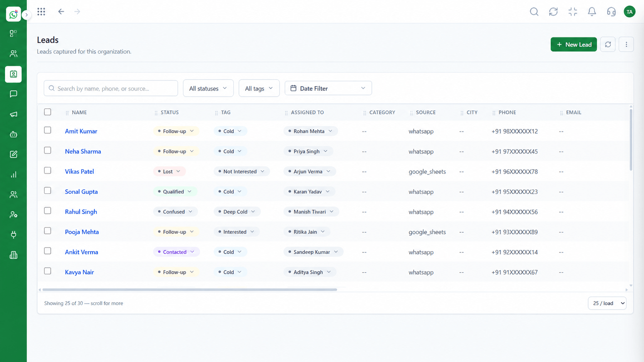Click the SOURCE column header

pos(426,112)
